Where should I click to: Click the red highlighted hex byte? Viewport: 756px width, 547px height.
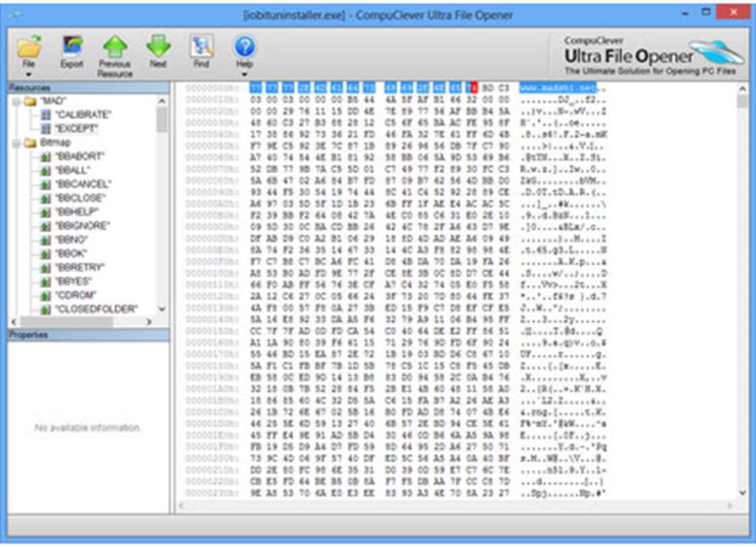(x=473, y=88)
